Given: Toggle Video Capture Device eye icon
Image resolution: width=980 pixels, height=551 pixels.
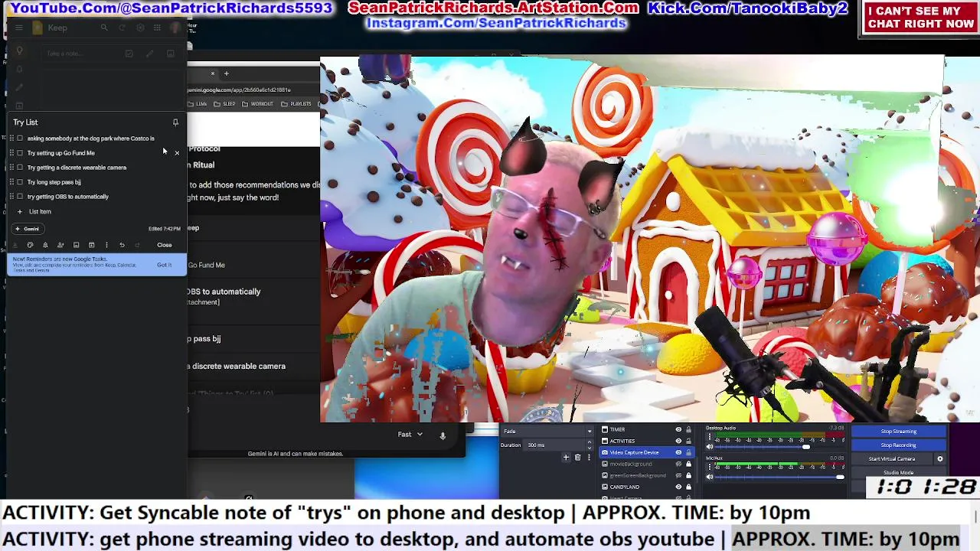Looking at the screenshot, I should point(678,452).
